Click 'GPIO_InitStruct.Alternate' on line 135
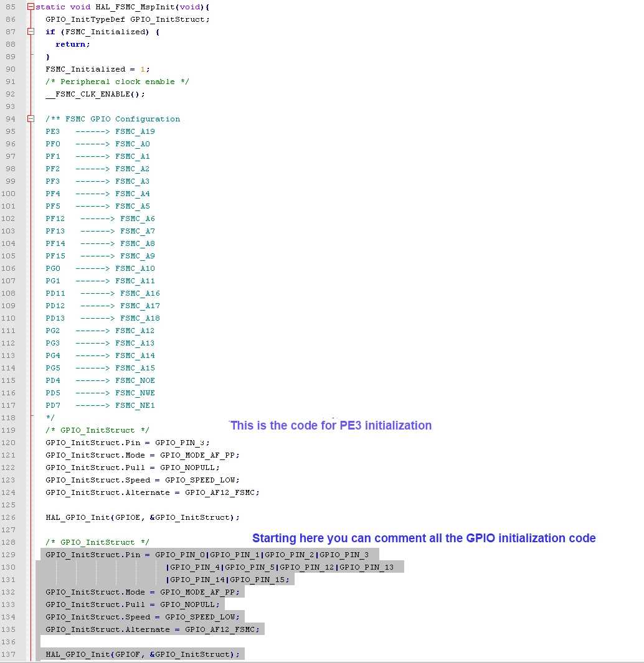644x663 pixels. (x=108, y=629)
